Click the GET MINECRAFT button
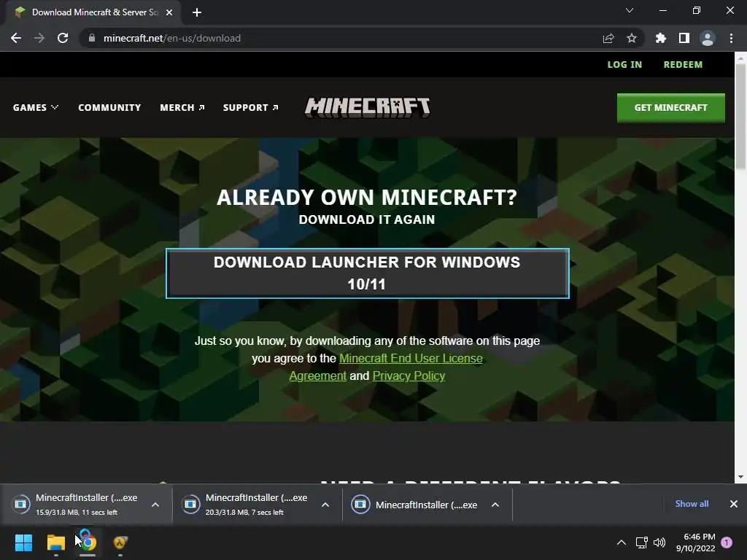Image resolution: width=747 pixels, height=560 pixels. coord(671,108)
